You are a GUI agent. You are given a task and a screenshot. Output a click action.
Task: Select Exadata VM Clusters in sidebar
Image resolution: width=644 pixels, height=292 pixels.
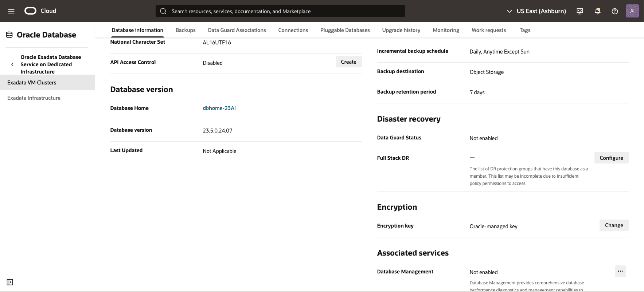click(47, 83)
